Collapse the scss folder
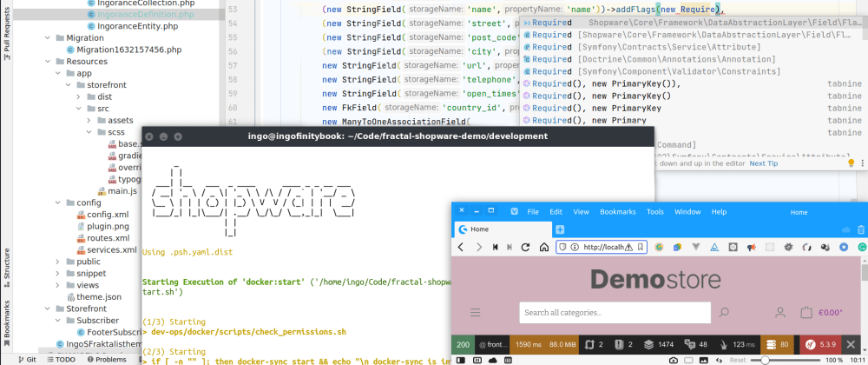868x365 pixels. pyautogui.click(x=89, y=132)
